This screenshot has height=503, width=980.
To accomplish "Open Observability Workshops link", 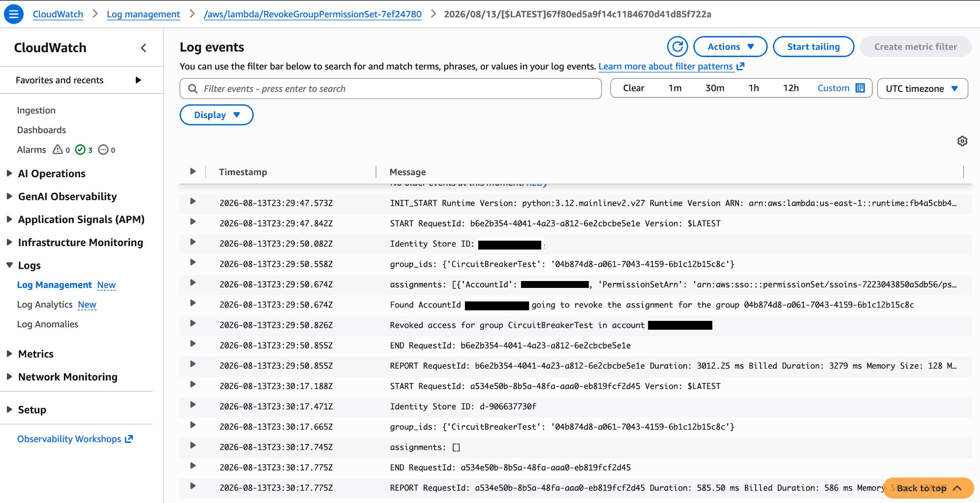I will click(75, 439).
